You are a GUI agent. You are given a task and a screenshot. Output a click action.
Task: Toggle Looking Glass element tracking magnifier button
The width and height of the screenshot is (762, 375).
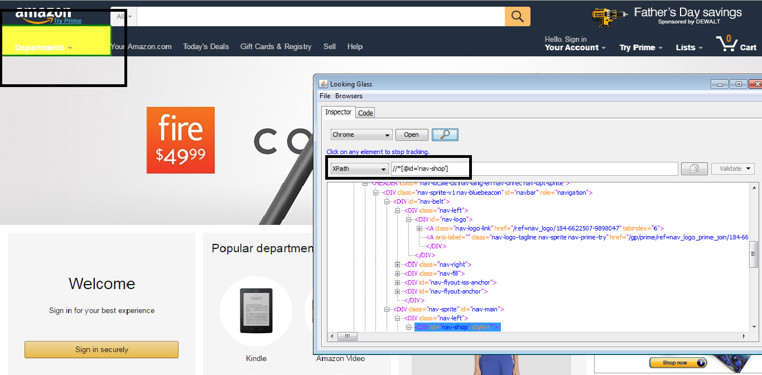445,135
